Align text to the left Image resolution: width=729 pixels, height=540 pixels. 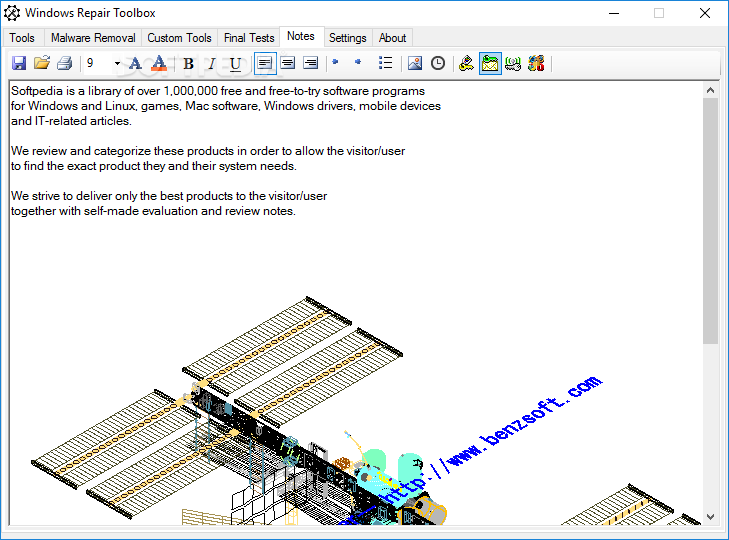265,63
